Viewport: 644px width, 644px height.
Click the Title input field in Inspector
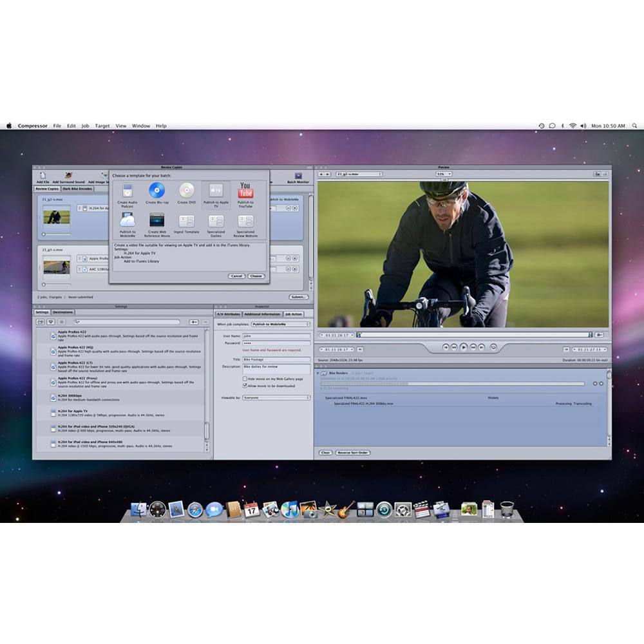tap(276, 359)
